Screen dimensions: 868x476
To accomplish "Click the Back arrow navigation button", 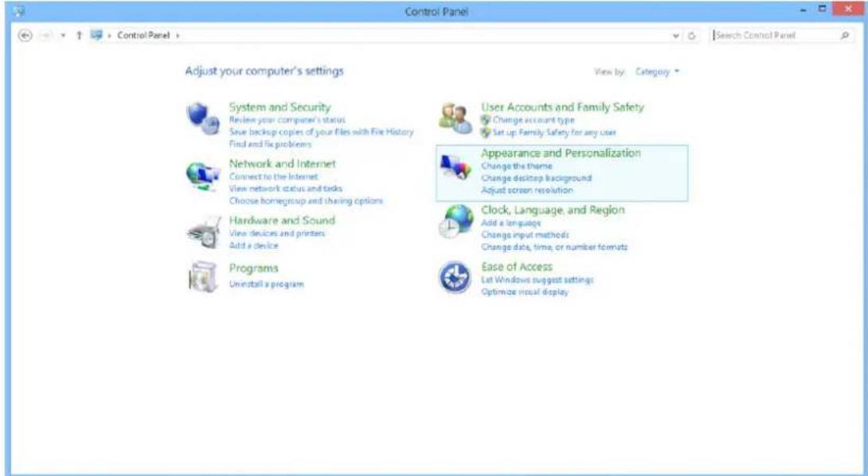I will (25, 36).
